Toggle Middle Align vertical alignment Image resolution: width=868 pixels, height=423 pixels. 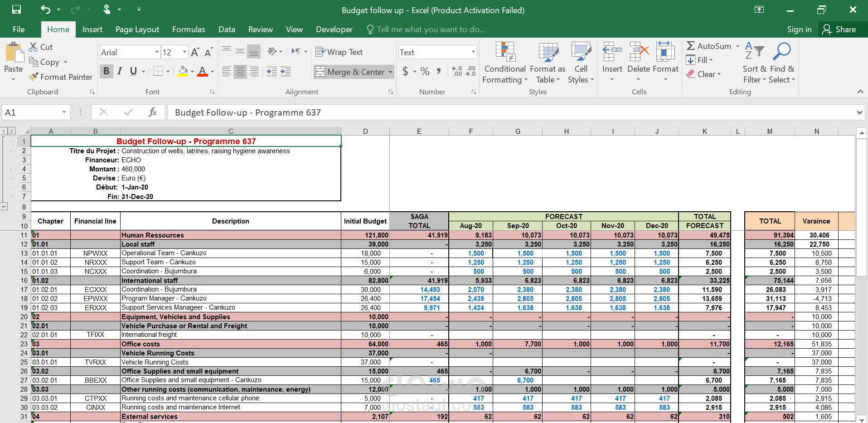tap(240, 51)
